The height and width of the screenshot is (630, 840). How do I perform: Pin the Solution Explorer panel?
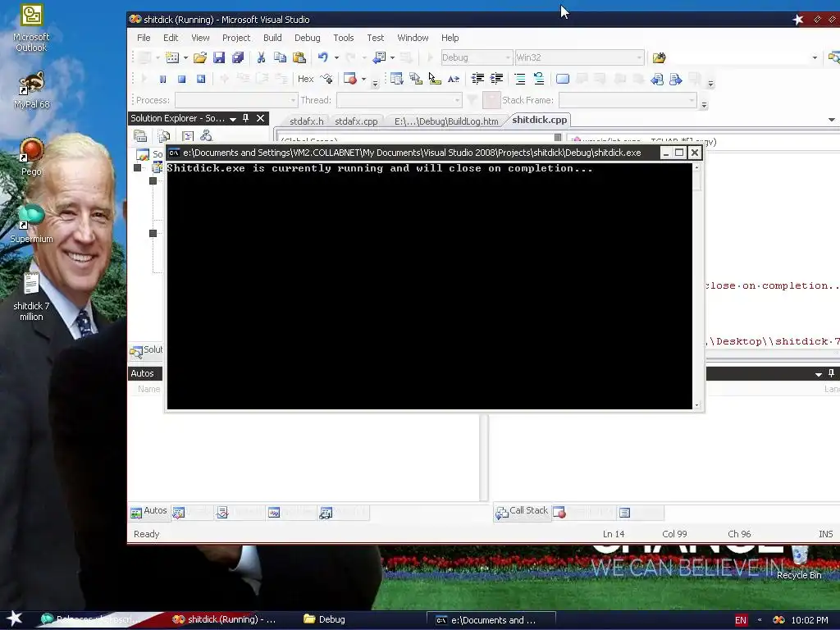pyautogui.click(x=246, y=118)
